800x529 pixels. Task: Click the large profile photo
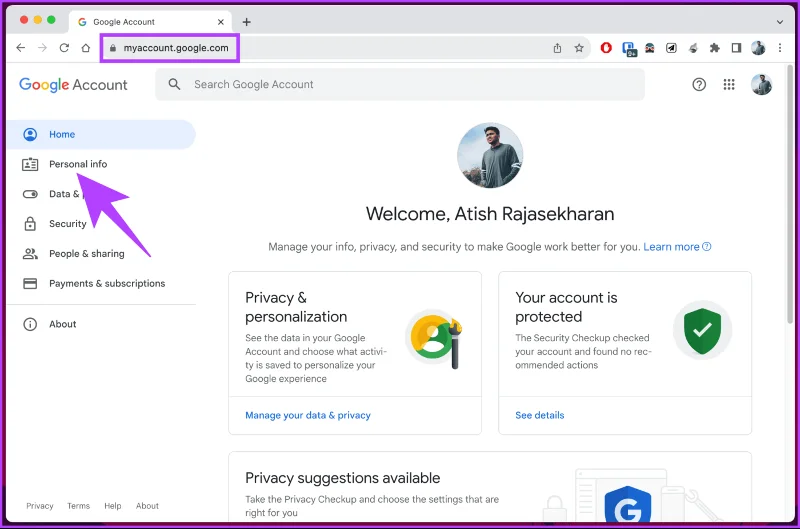490,155
